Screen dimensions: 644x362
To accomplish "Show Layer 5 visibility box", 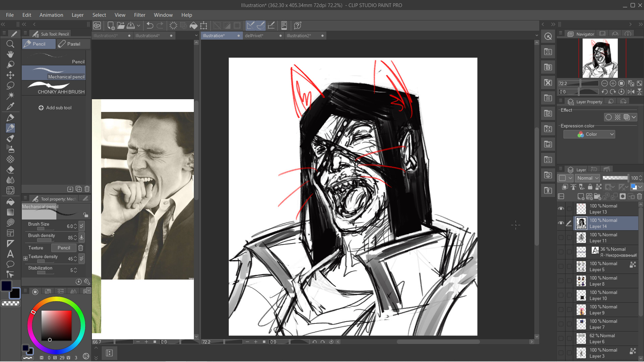I will (x=561, y=266).
